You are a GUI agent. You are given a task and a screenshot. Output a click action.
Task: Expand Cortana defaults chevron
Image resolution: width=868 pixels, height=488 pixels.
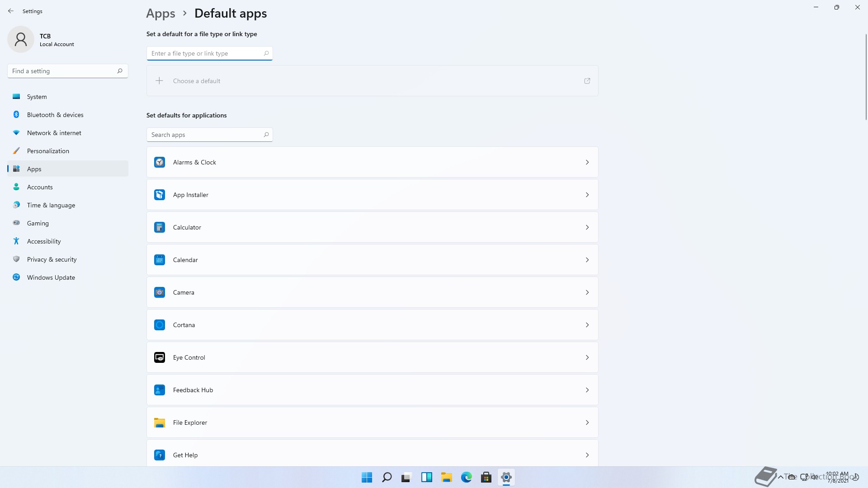(587, 325)
